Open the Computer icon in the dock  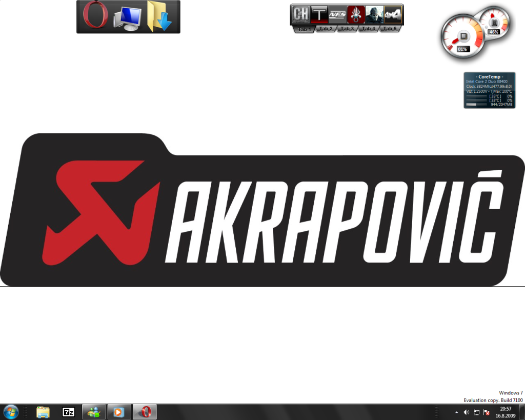click(x=127, y=18)
